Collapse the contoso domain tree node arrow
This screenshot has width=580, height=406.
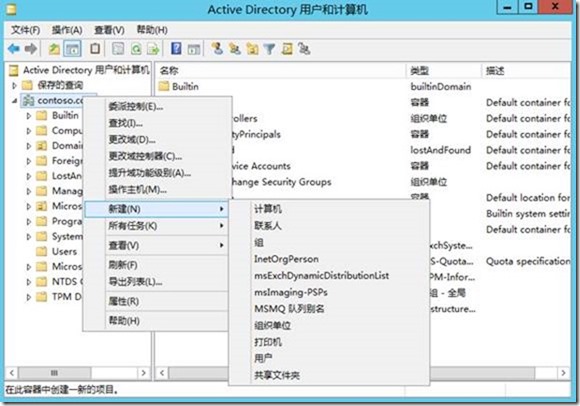click(x=14, y=101)
